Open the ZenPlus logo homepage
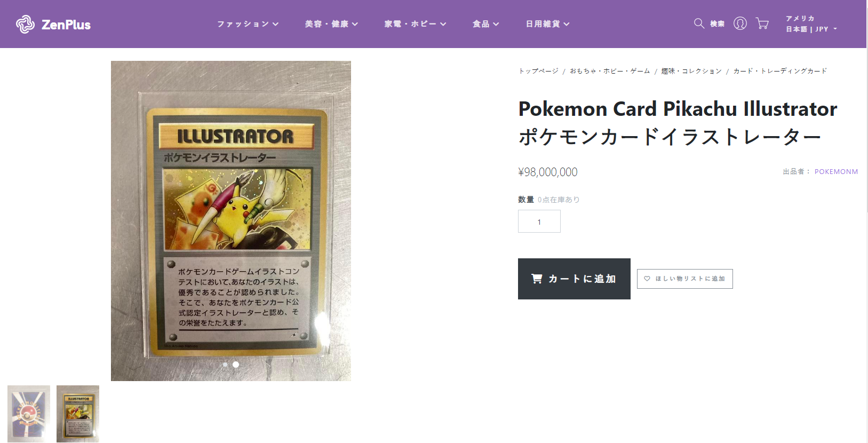This screenshot has height=443, width=868. [x=53, y=24]
